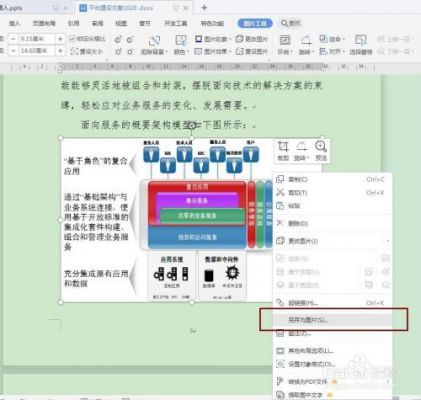
Task: Click increase contrast icon in ribbon
Action: (118, 40)
